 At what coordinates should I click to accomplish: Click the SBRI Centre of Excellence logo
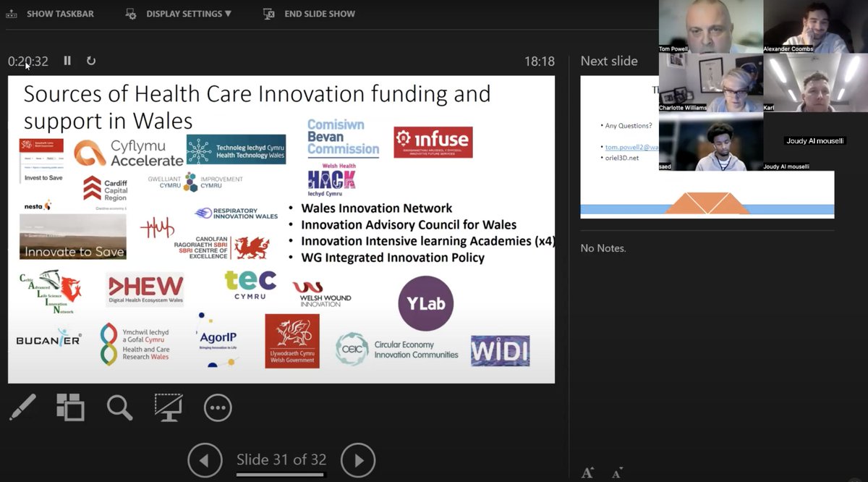221,248
